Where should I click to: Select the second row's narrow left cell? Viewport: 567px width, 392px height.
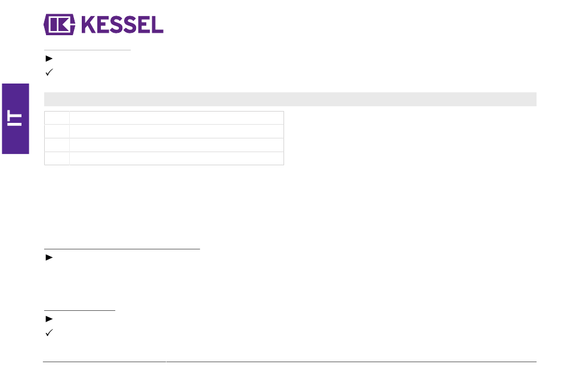[57, 131]
